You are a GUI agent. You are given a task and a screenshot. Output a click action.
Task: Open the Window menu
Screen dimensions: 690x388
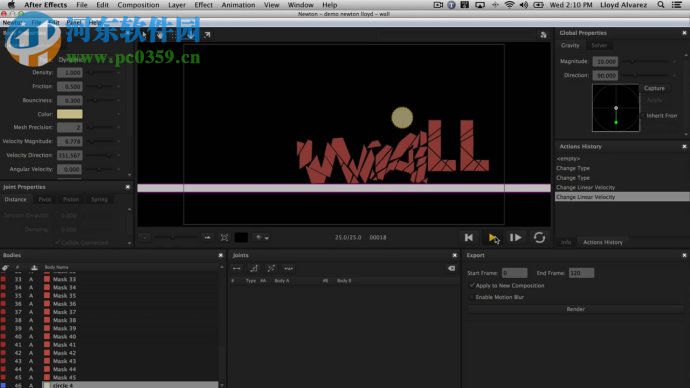pos(301,5)
